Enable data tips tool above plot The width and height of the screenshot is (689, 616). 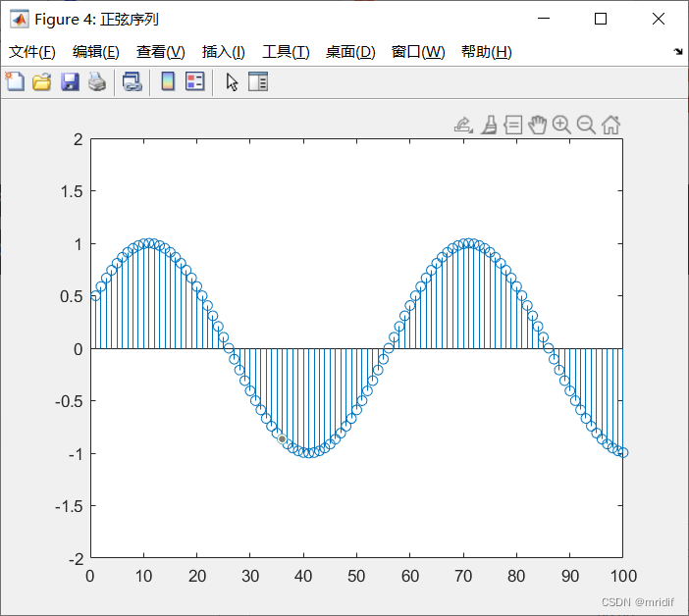tap(513, 126)
